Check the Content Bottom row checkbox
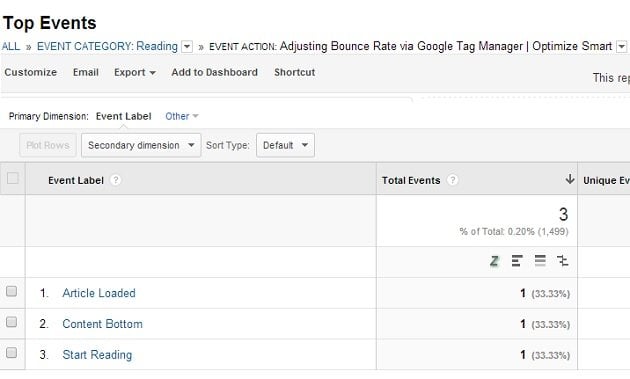The height and width of the screenshot is (379, 630). pos(12,322)
